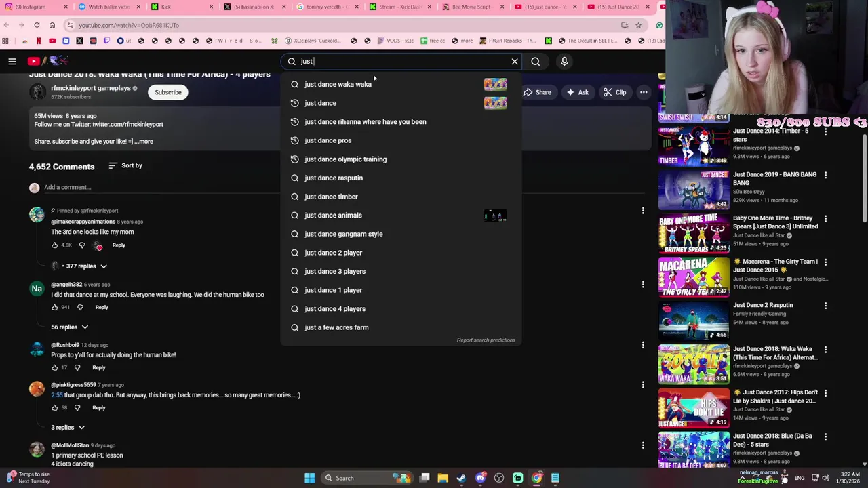Share the video
The width and height of the screenshot is (868, 488).
coord(537,92)
